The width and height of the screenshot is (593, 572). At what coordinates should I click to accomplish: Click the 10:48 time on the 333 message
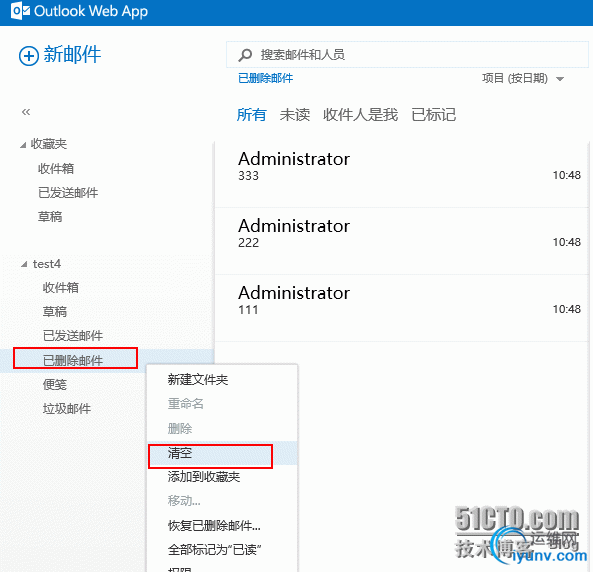point(567,175)
